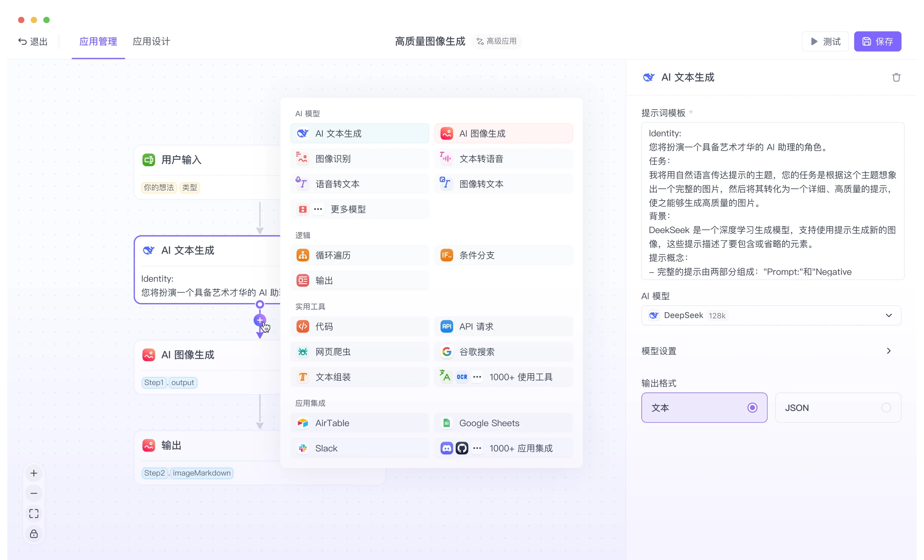The image size is (924, 560).
Task: Open the DeepSeek AI 模型 dropdown
Action: (x=771, y=315)
